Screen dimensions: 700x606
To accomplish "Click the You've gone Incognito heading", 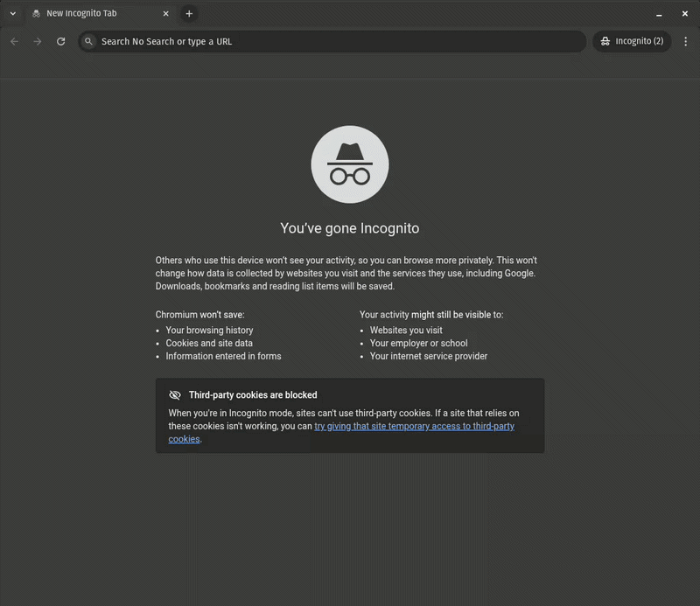I will point(349,227).
